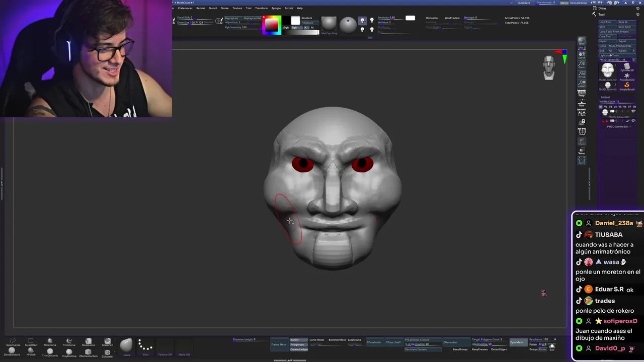644x362 pixels.
Task: Select the ZModeler brush
Action: click(x=107, y=354)
